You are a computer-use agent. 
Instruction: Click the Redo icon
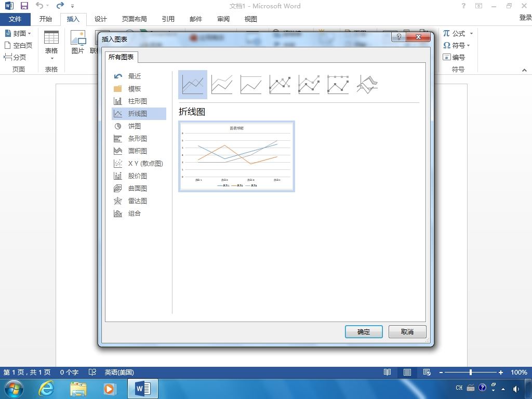(60, 6)
